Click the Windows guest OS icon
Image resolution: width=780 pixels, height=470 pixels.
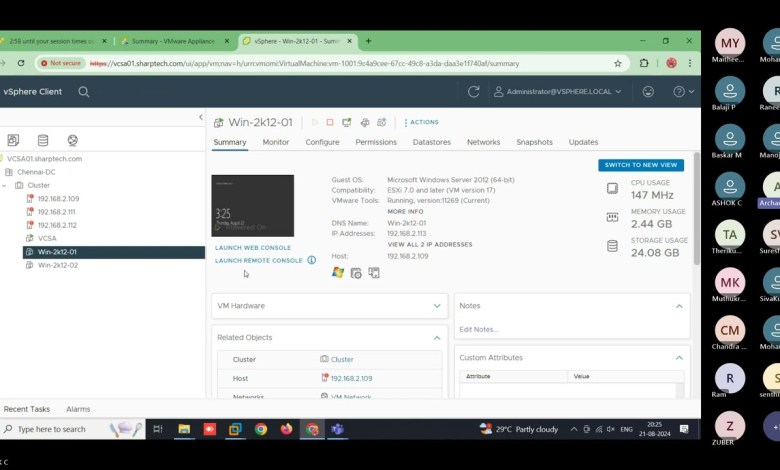338,273
